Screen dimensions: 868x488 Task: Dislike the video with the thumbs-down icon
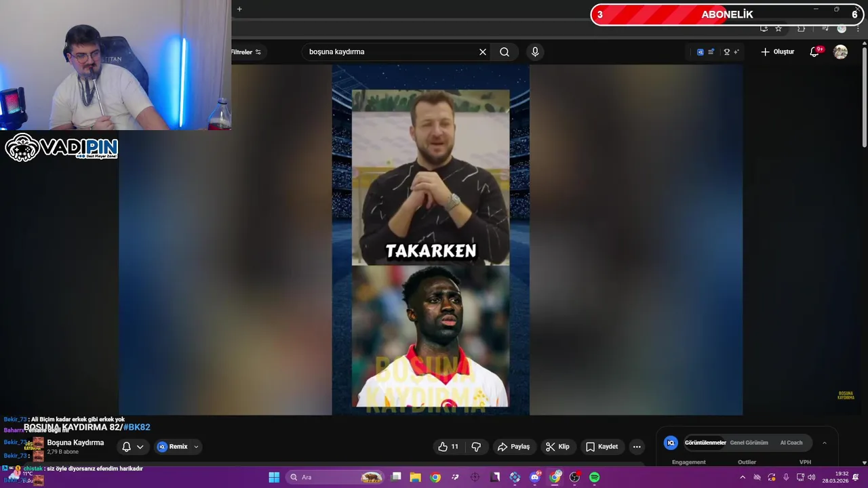point(476,447)
